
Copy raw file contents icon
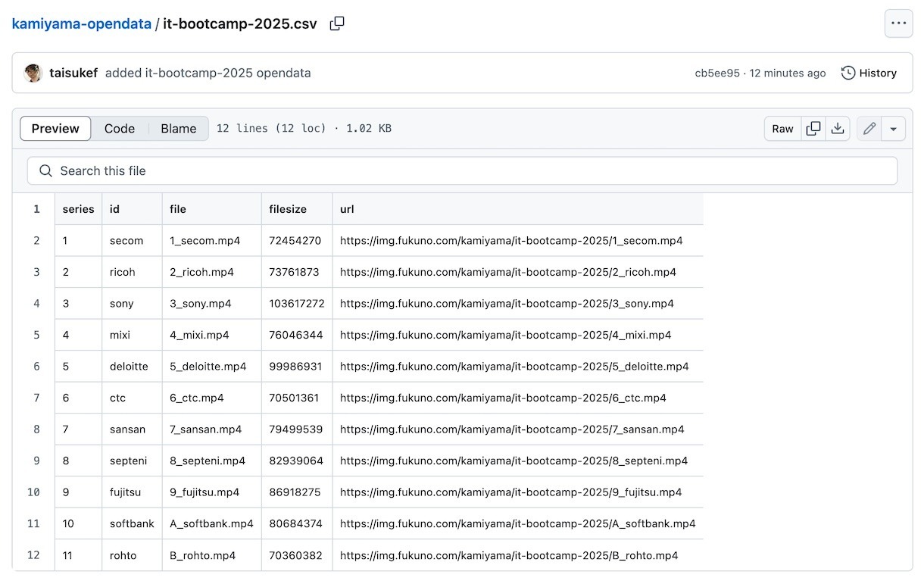813,129
